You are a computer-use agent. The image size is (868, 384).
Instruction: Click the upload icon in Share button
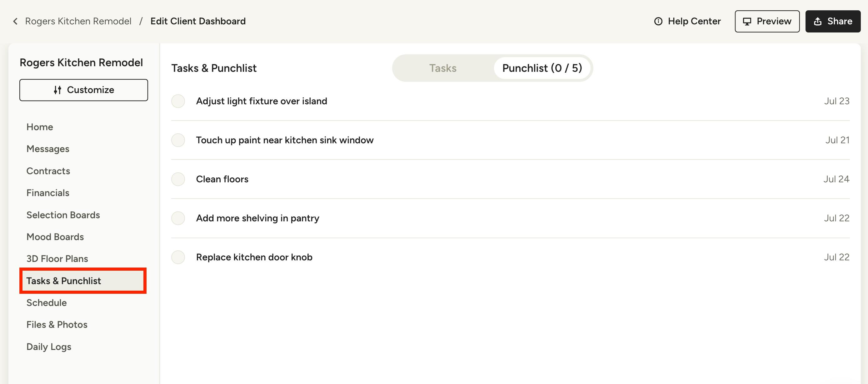click(x=818, y=22)
